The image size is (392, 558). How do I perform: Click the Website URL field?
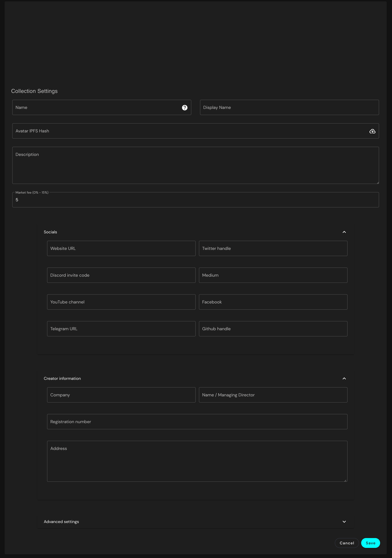[121, 248]
